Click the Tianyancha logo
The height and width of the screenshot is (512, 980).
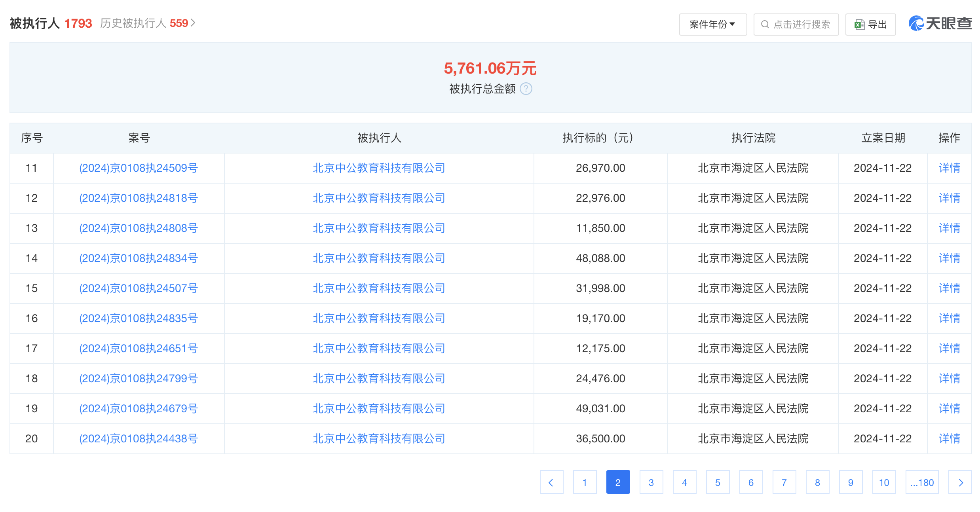click(940, 24)
